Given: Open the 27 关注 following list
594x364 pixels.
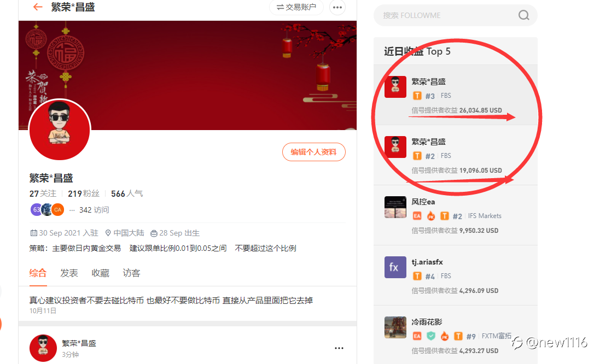Looking at the screenshot, I should (x=43, y=193).
